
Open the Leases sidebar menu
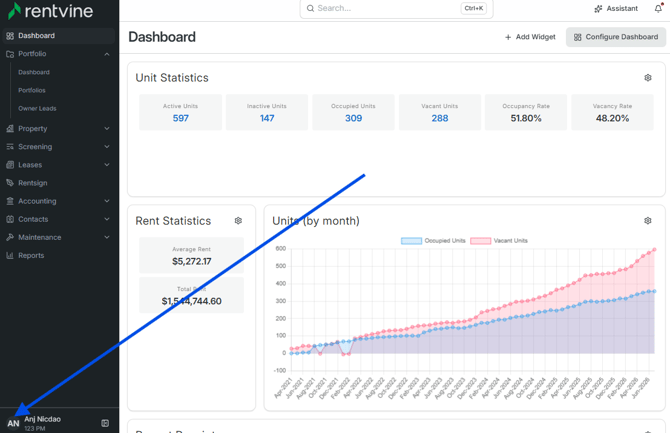(59, 165)
